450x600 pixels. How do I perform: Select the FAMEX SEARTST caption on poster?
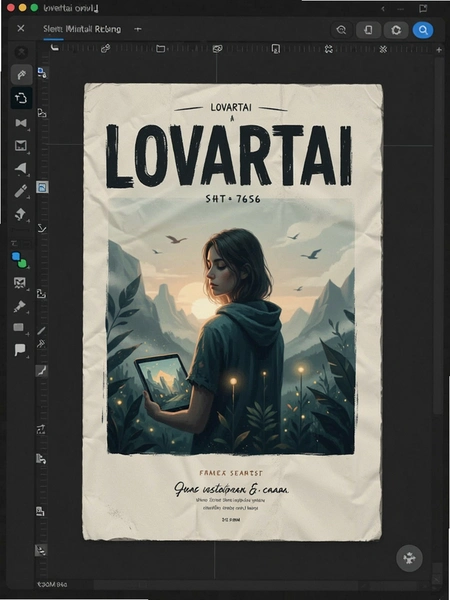(231, 473)
